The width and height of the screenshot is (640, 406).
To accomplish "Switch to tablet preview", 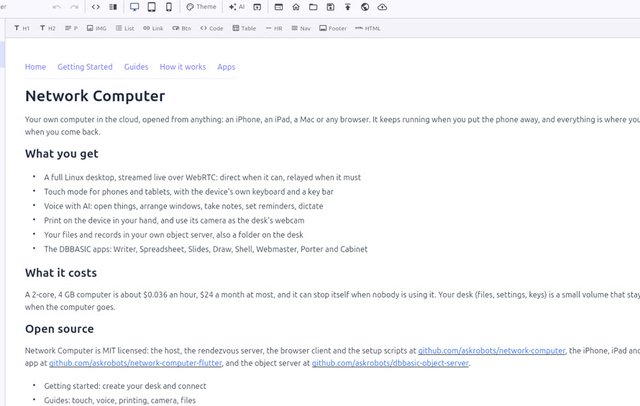I will click(151, 7).
